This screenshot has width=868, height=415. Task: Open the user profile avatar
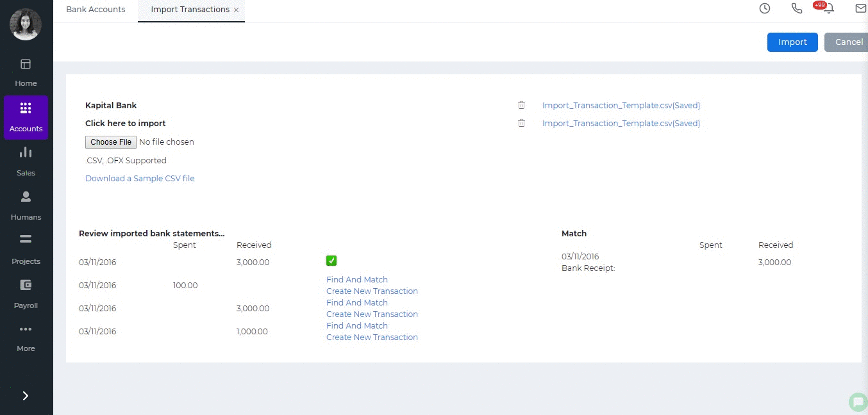[x=26, y=24]
